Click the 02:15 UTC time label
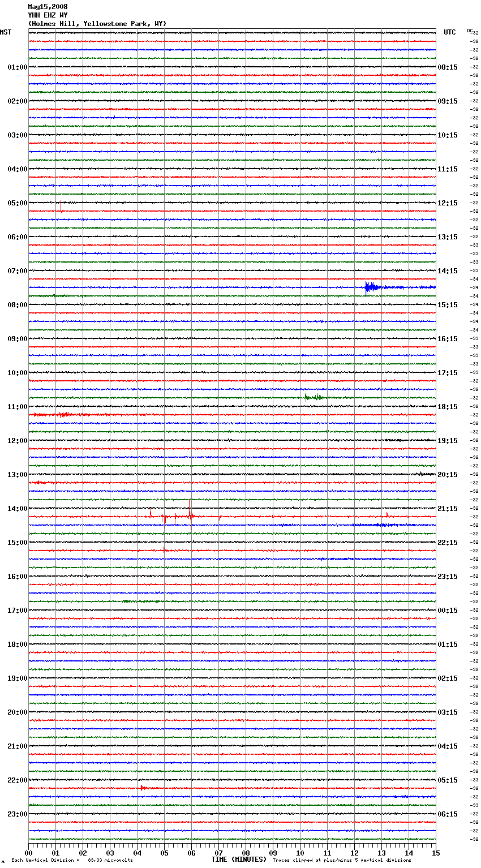This screenshot has width=481, height=868. pyautogui.click(x=448, y=678)
